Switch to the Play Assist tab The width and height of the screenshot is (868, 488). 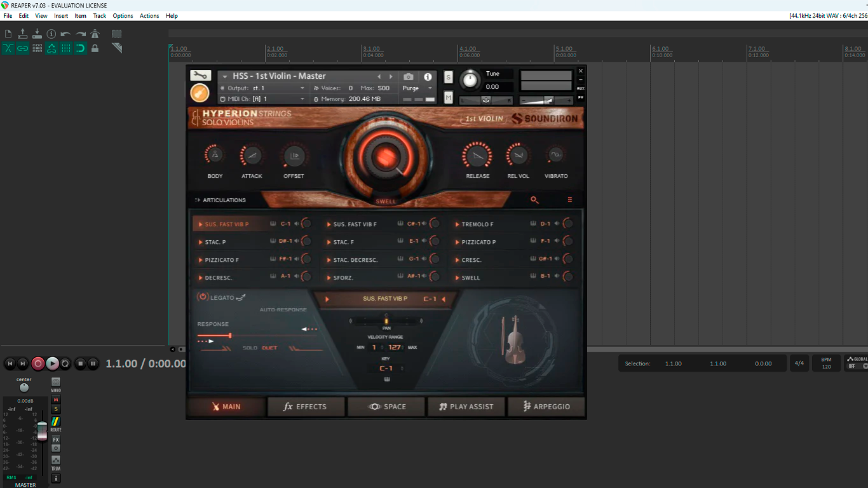[x=466, y=407]
